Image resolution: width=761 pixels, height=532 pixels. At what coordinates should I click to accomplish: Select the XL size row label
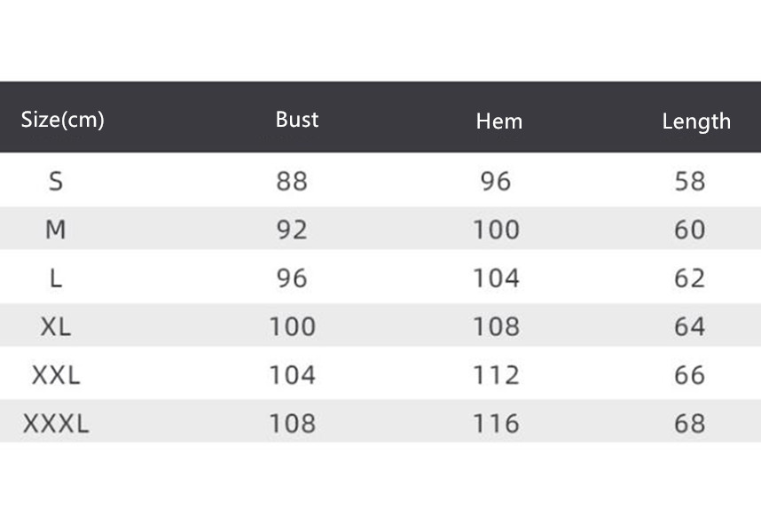pyautogui.click(x=56, y=326)
